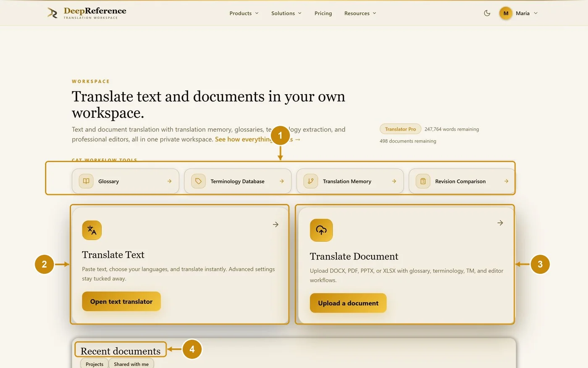The image size is (588, 368).
Task: Click the arrow on Translate Document card
Action: point(500,223)
